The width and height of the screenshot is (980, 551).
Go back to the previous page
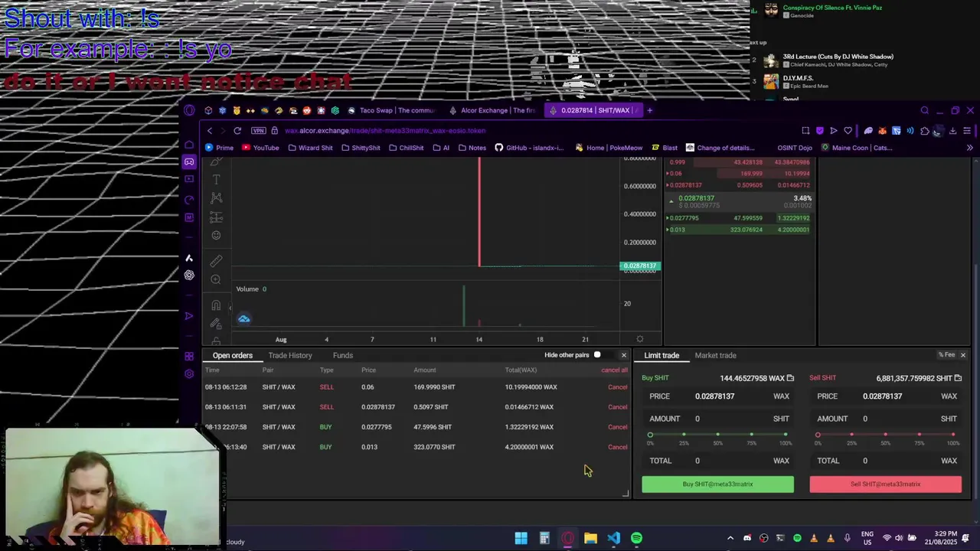pos(210,131)
